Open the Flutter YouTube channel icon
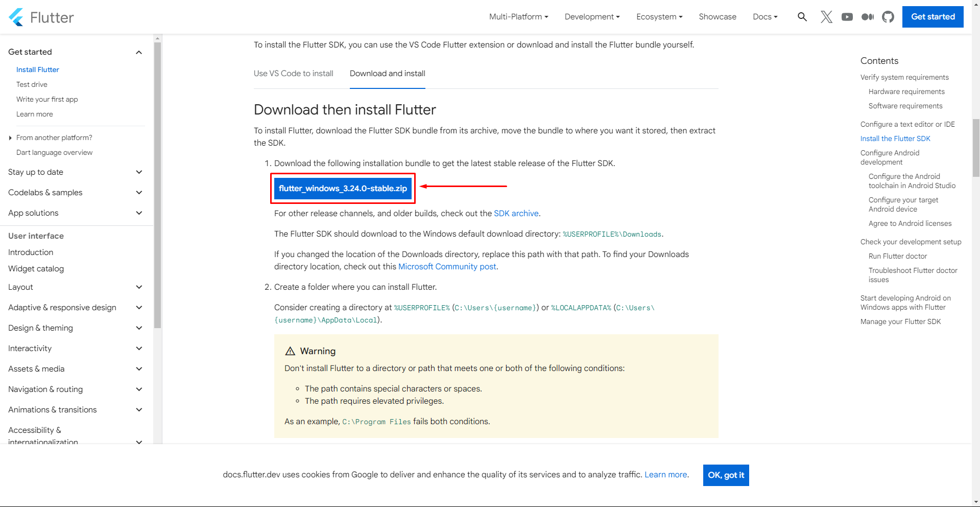The width and height of the screenshot is (980, 507). (847, 17)
